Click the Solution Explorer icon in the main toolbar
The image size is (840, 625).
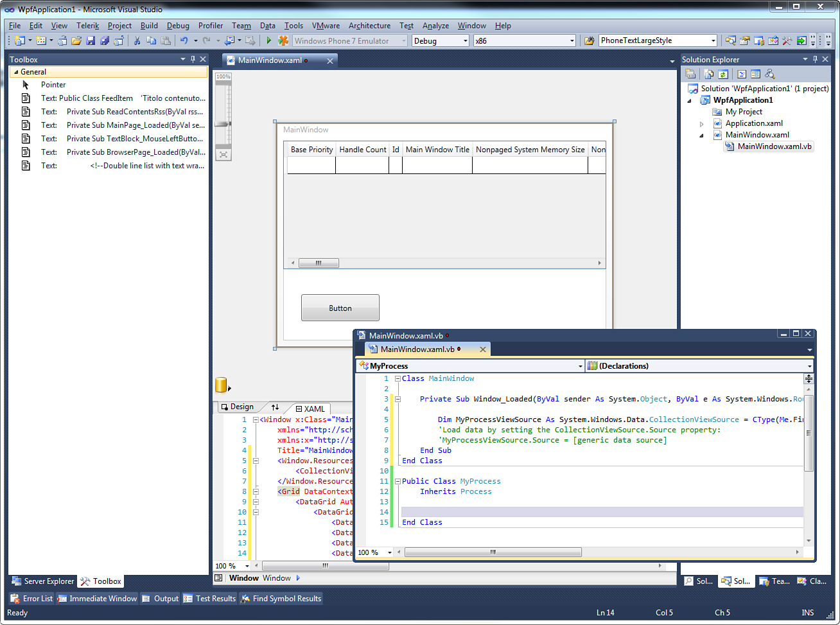[731, 40]
